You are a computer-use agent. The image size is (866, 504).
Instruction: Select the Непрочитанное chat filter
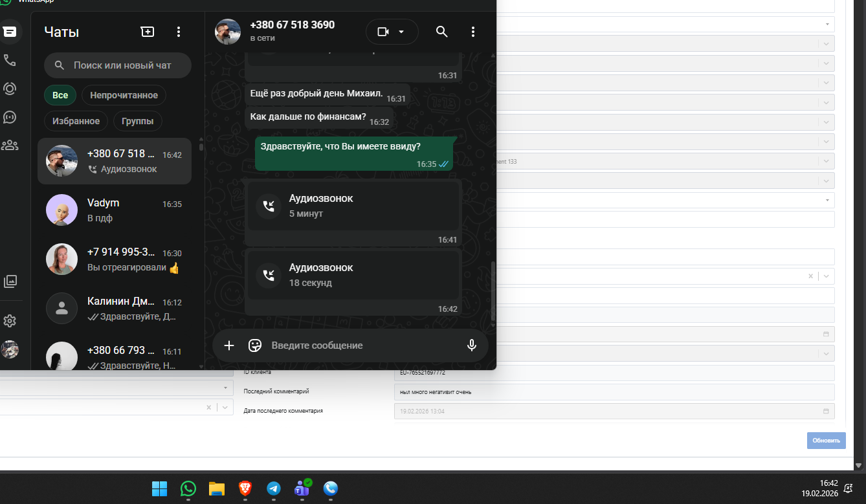[x=124, y=95]
